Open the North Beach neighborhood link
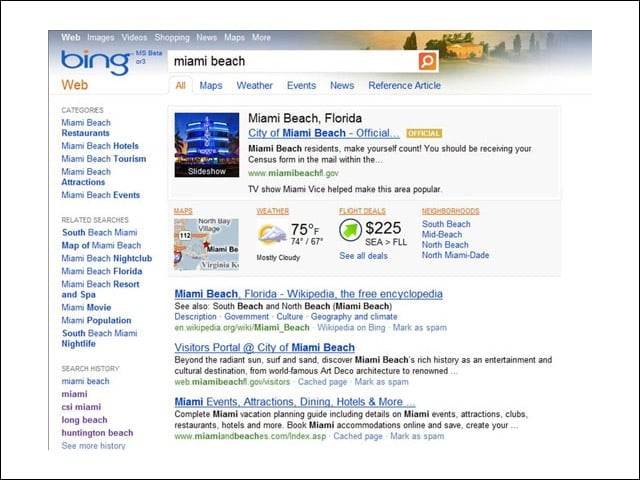Viewport: 640px width, 480px height. point(445,244)
